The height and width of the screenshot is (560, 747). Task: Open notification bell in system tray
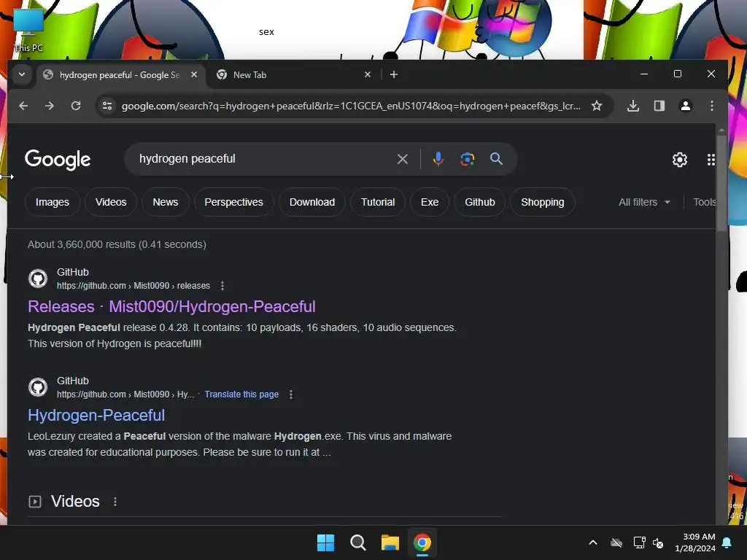727,542
